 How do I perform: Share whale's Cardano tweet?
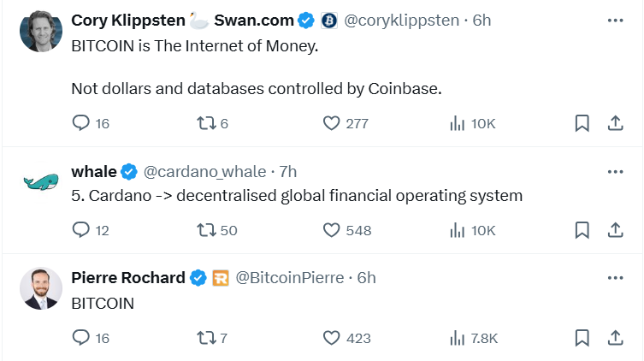tap(614, 229)
